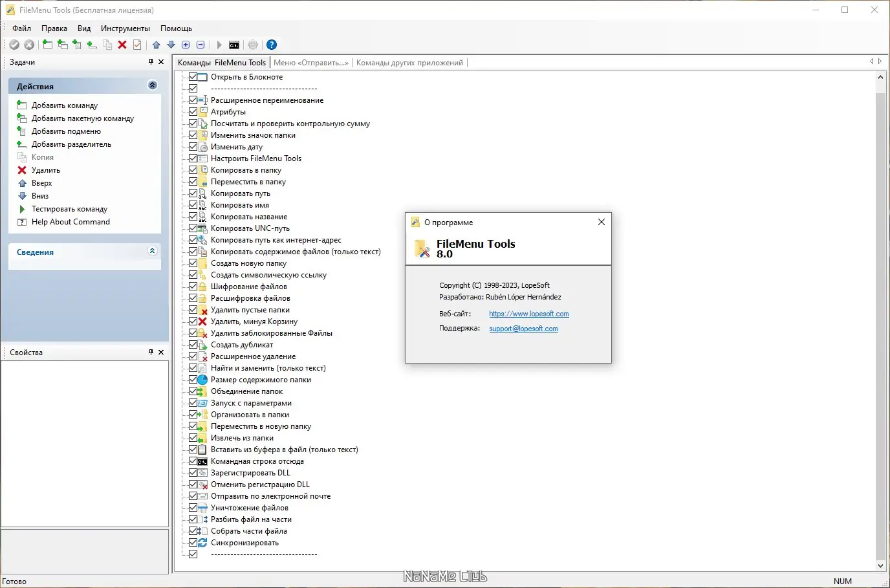Click the toolbar Add separator icon
Viewport: 890px width, 588px height.
coord(92,45)
